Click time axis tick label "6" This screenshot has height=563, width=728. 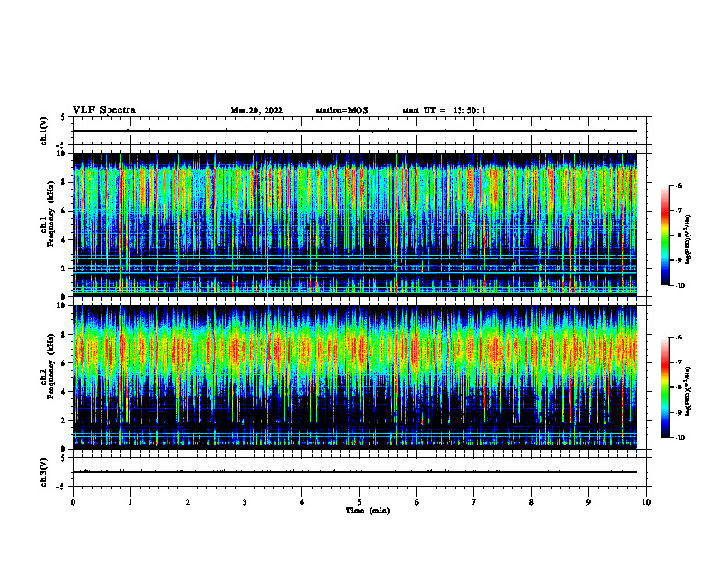(x=417, y=502)
